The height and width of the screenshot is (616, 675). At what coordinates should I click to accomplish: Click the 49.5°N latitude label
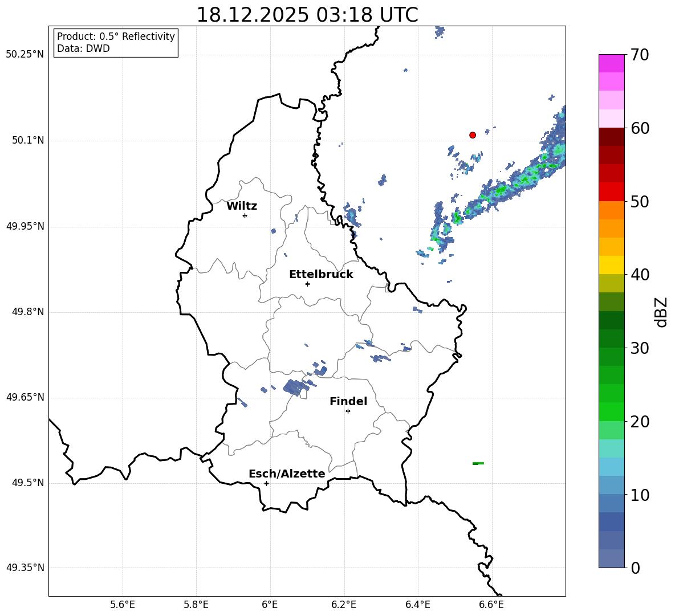(28, 483)
